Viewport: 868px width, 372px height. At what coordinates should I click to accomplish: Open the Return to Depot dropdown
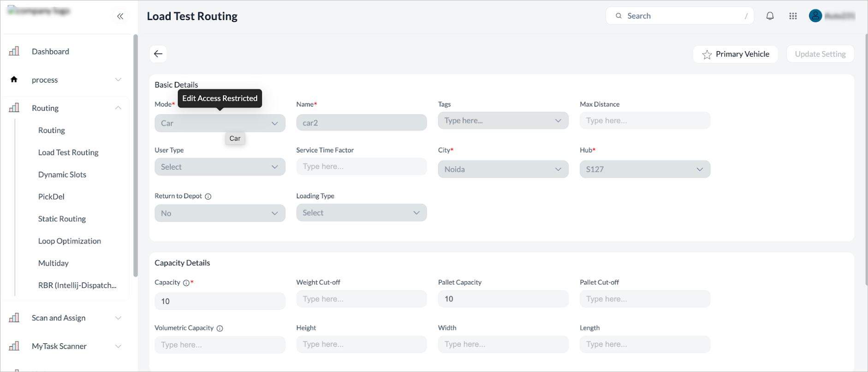point(220,213)
